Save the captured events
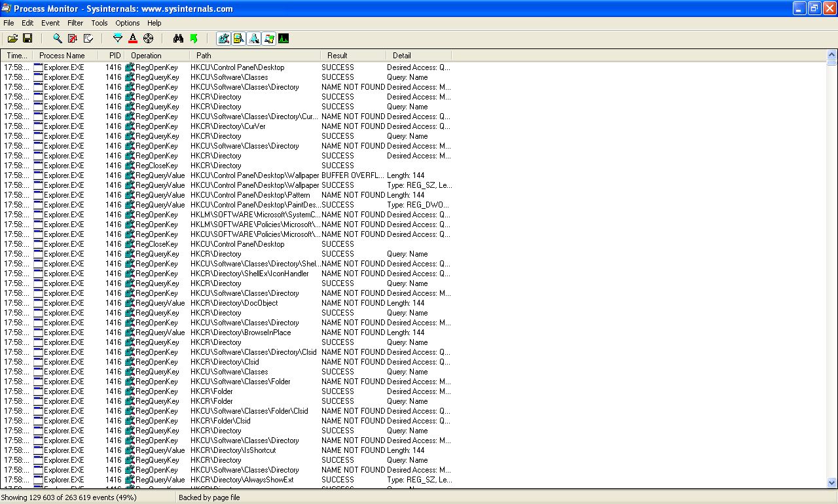 [27, 38]
